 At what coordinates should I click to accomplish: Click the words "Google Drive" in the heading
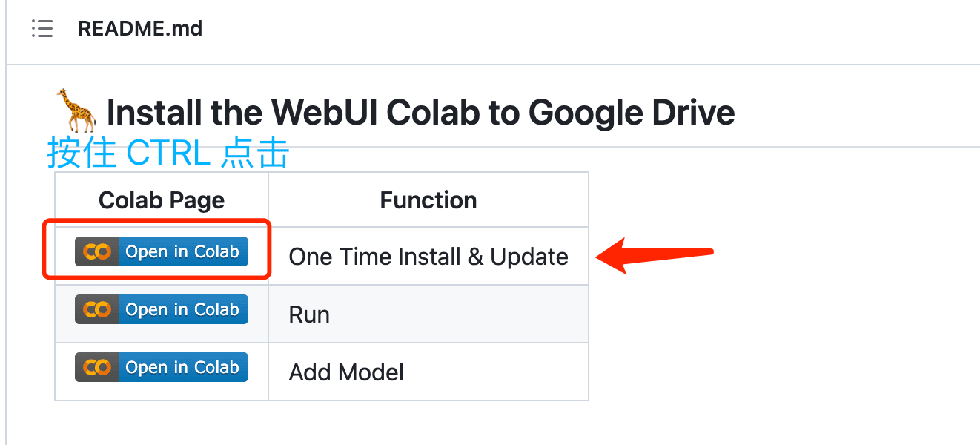click(632, 113)
